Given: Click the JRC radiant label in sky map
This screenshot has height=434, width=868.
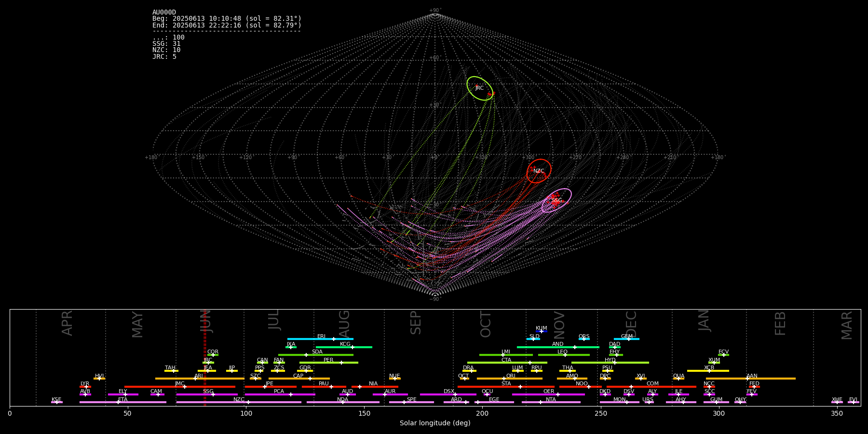Looking at the screenshot, I should (479, 88).
